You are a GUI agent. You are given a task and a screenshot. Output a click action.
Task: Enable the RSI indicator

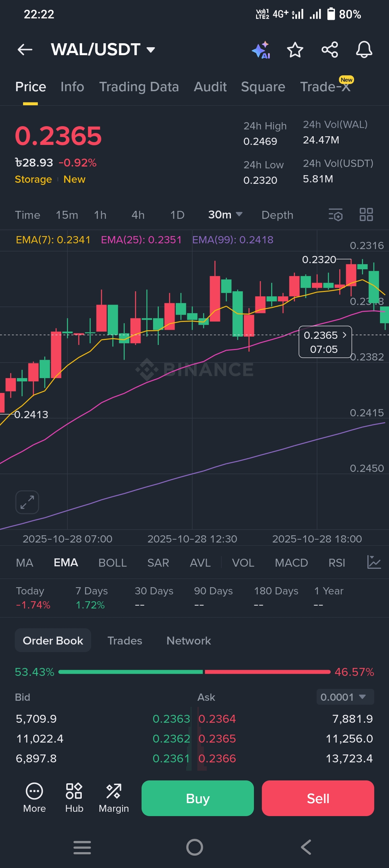pyautogui.click(x=337, y=562)
